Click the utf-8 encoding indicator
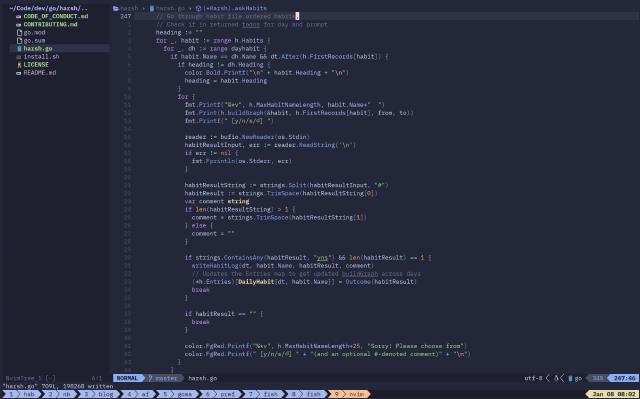The image size is (640, 399). 533,378
